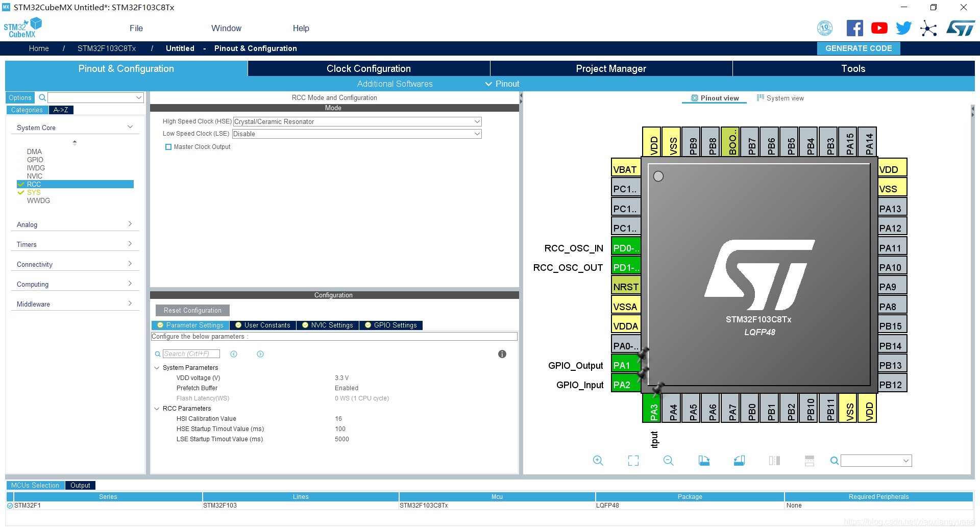
Task: Switch to System view
Action: [780, 98]
